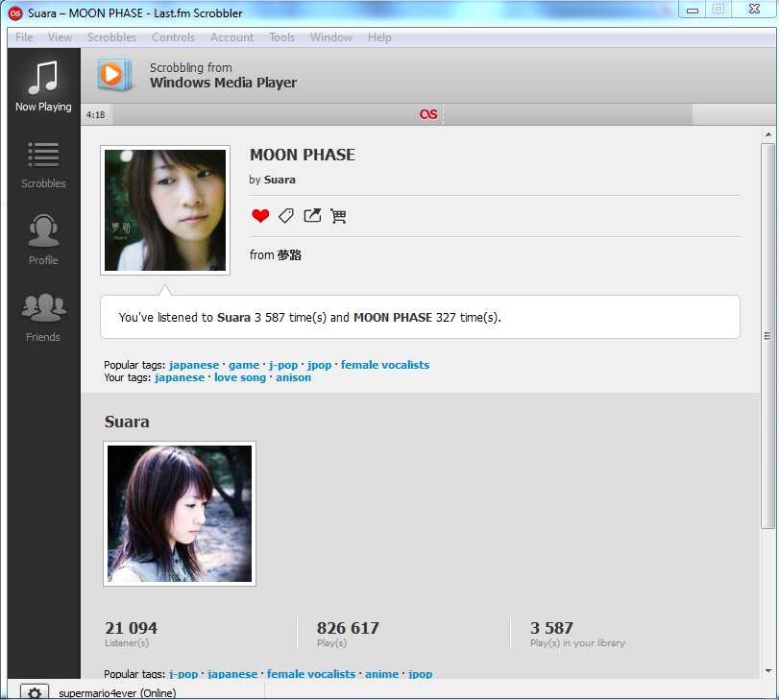Click the Suara artist photo thumbnail
The height and width of the screenshot is (700, 779).
[x=179, y=513]
